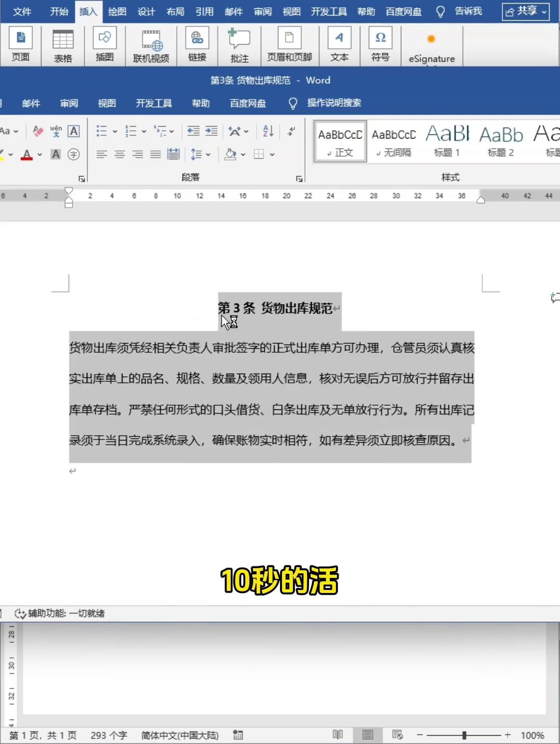Apply the 标题 2 heading style
Viewport: 560px width, 744px height.
point(501,142)
